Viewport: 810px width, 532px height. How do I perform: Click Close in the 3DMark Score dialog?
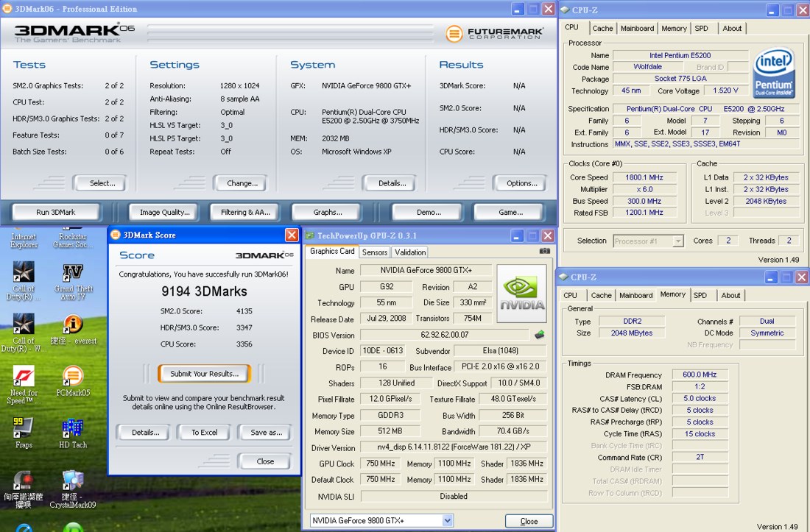tap(265, 461)
